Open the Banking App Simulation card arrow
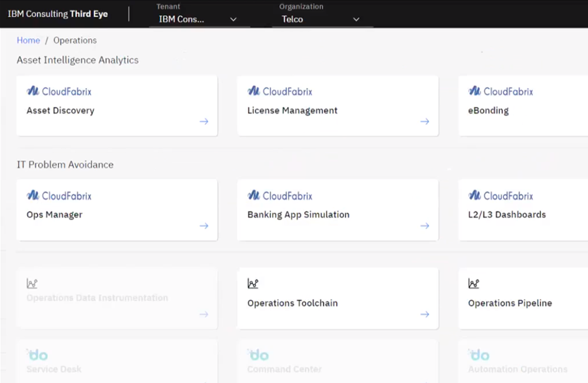The width and height of the screenshot is (588, 383). (x=425, y=226)
